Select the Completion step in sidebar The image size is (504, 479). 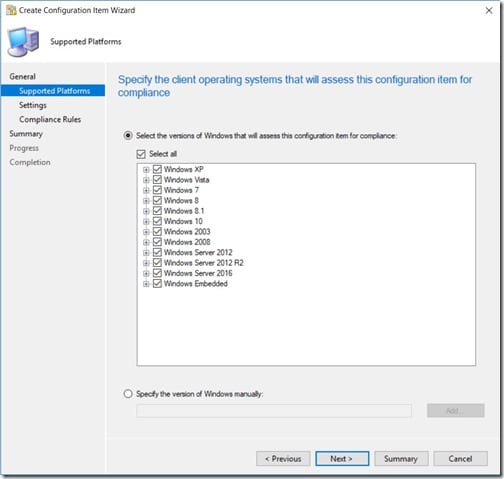pyautogui.click(x=30, y=162)
